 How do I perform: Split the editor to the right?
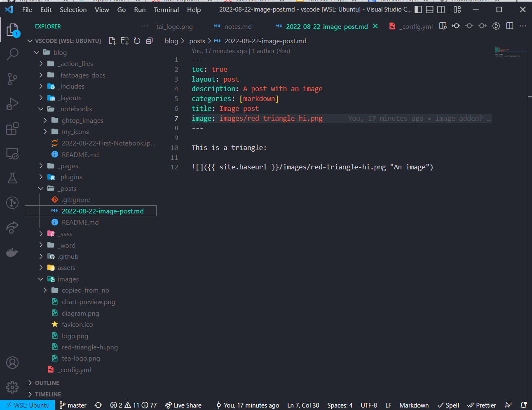tap(510, 26)
